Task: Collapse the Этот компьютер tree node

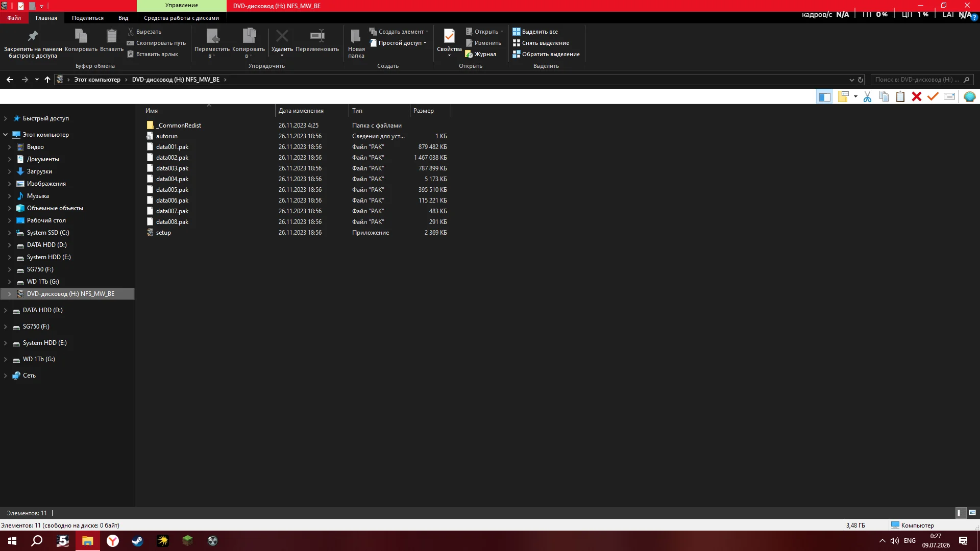Action: tap(6, 135)
